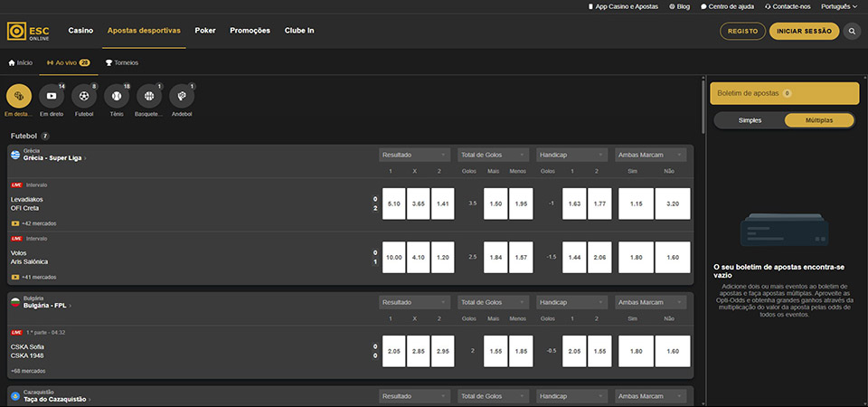868x407 pixels.
Task: Select Volos win odds 10.00
Action: [394, 258]
